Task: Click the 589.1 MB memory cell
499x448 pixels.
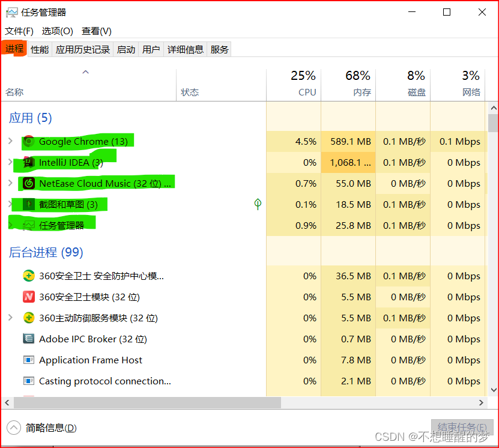Action: (348, 141)
